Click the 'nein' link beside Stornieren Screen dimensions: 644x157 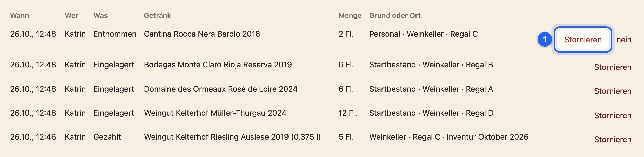coord(624,40)
